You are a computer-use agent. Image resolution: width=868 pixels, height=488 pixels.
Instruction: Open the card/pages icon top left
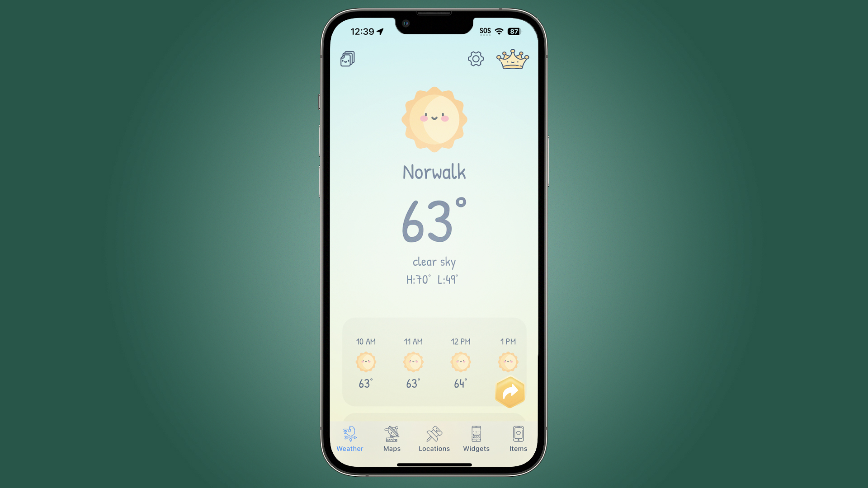click(x=348, y=59)
